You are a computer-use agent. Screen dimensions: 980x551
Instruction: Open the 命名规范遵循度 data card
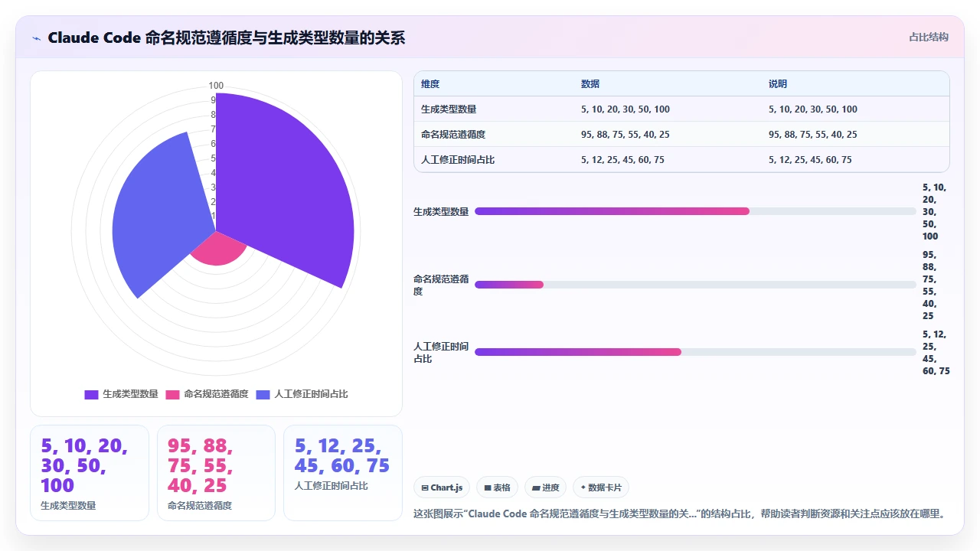[x=216, y=473]
